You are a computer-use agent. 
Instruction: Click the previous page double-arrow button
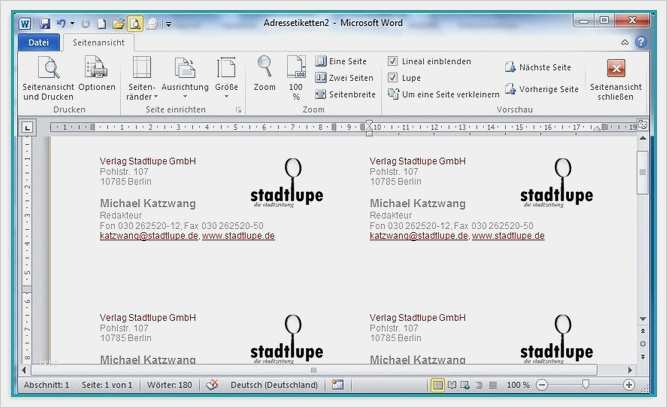(x=643, y=331)
